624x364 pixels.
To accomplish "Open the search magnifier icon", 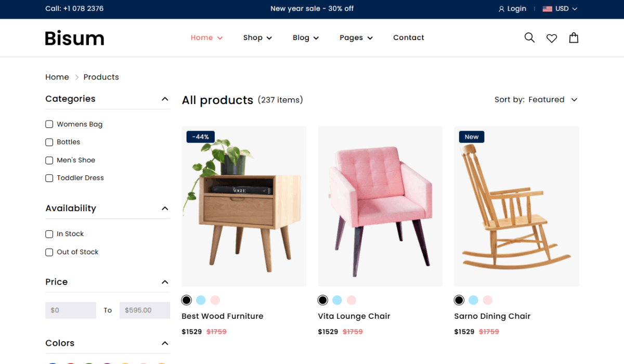I will (x=529, y=37).
